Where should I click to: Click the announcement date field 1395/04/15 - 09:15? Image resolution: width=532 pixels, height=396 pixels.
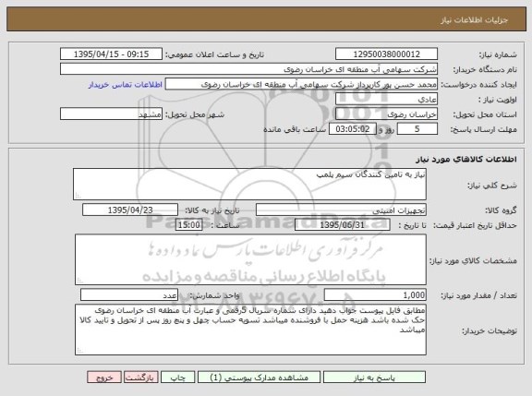coord(111,54)
